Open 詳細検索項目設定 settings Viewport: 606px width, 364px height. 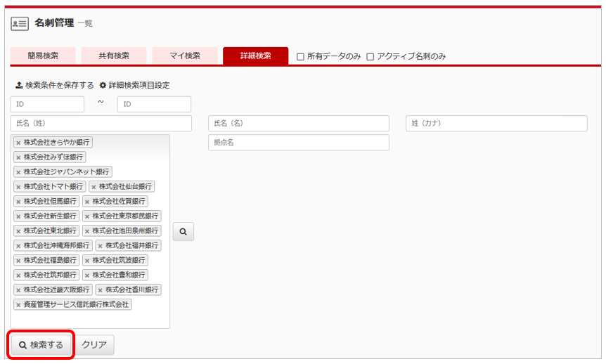(x=134, y=85)
